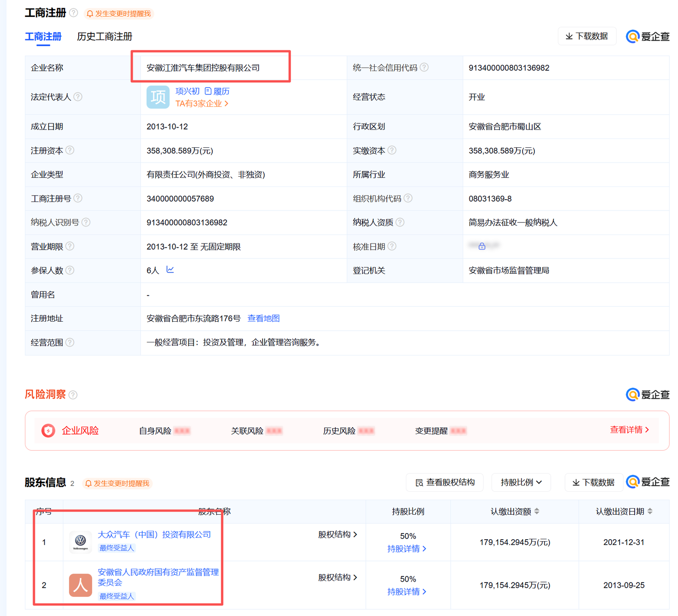Click lock icon on hidden 核准日期 value
Viewport: 678px width, 616px height.
click(482, 246)
